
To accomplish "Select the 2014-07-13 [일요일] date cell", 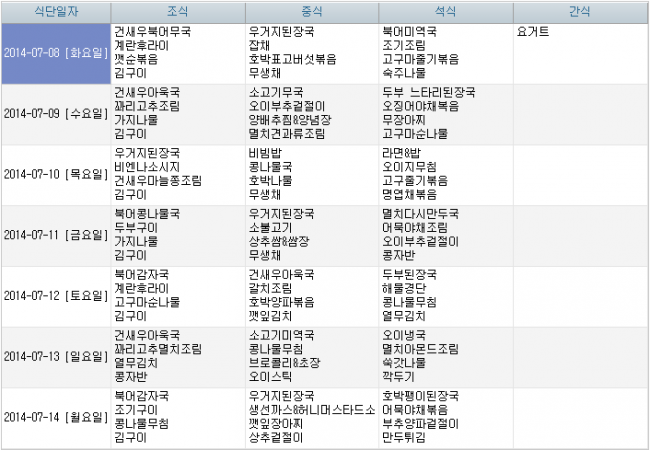I will coord(55,356).
